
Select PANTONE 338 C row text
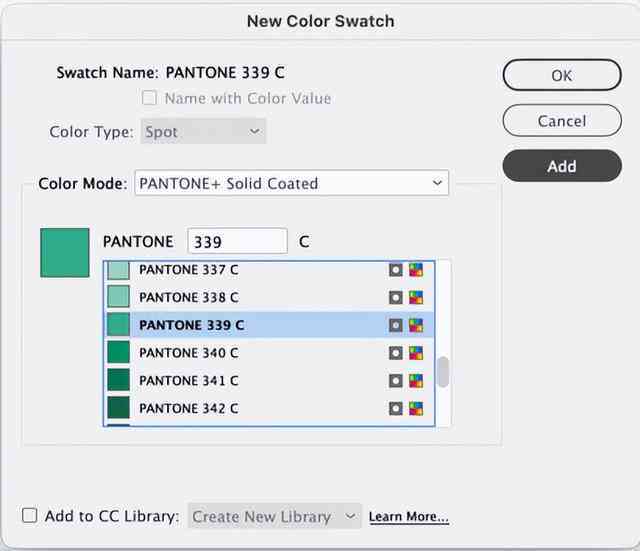[x=189, y=298]
